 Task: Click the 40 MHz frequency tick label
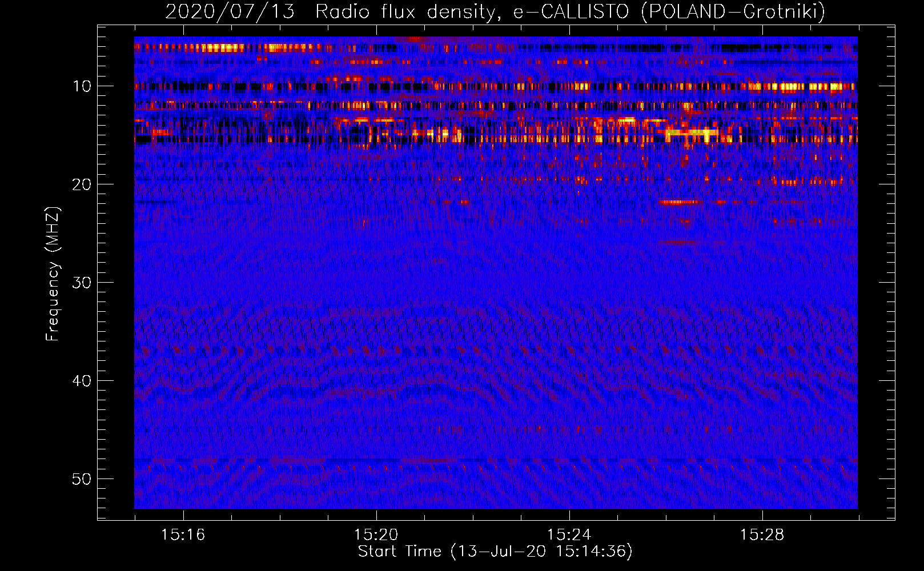tap(82, 380)
